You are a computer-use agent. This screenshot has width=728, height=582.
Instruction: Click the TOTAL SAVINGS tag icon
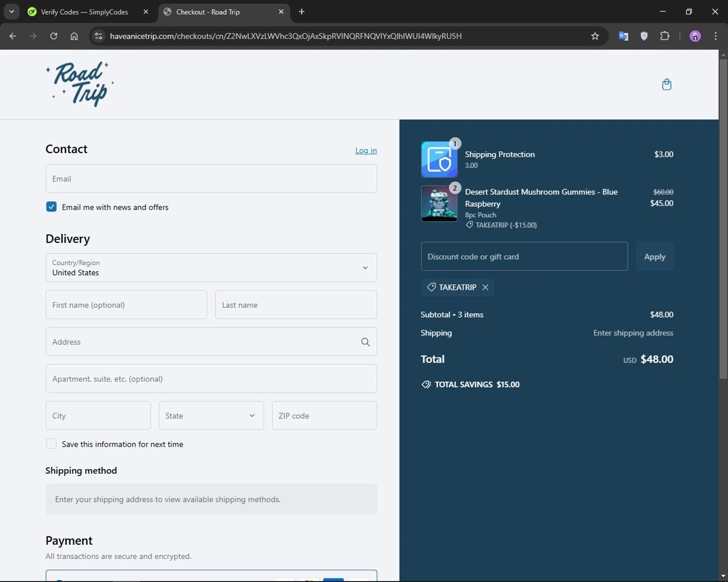(x=426, y=385)
